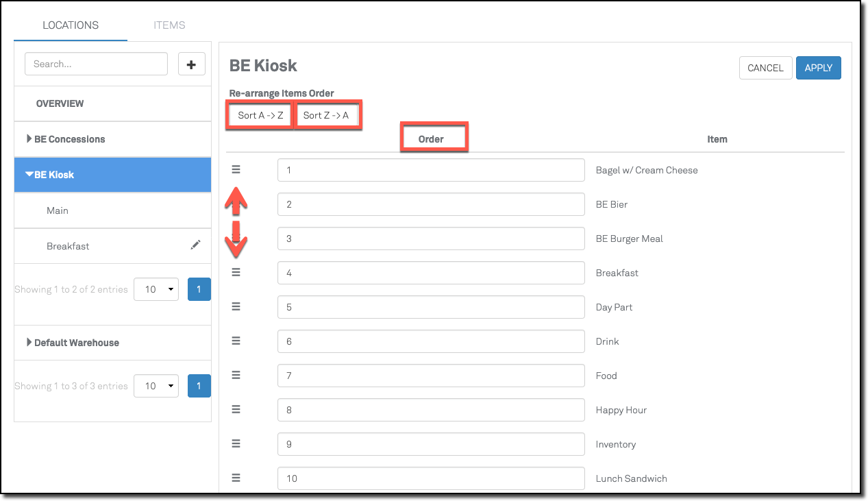Expand the Default Warehouse location
This screenshot has height=501, width=868.
click(29, 343)
